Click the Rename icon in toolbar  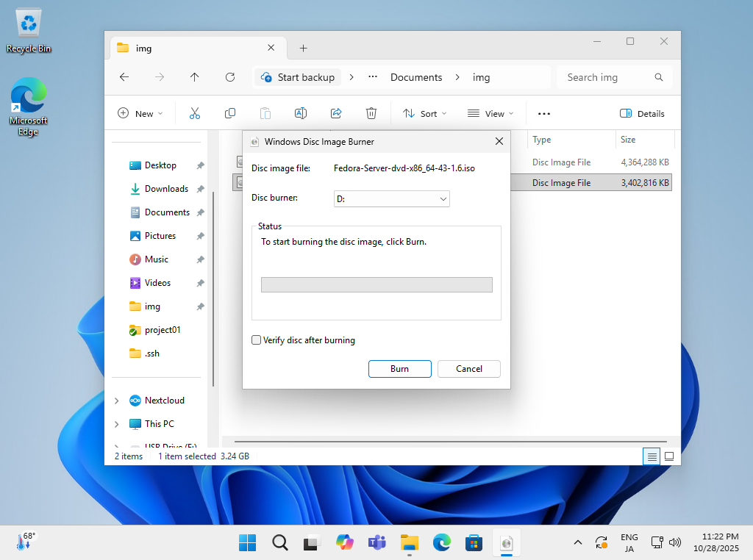301,113
